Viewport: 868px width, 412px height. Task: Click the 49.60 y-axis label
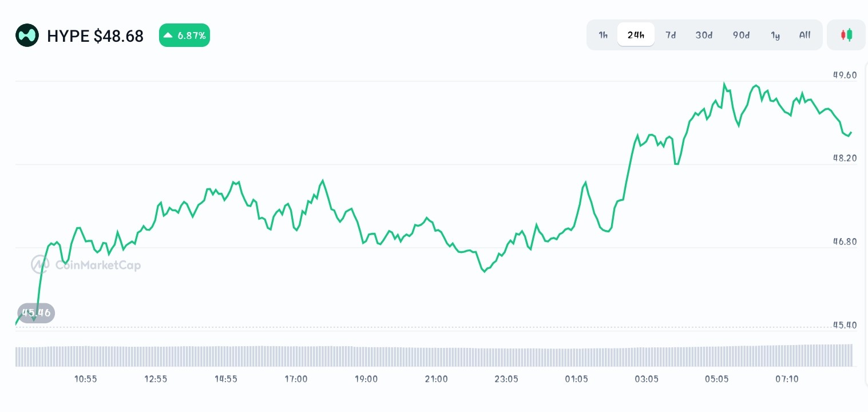(x=845, y=75)
